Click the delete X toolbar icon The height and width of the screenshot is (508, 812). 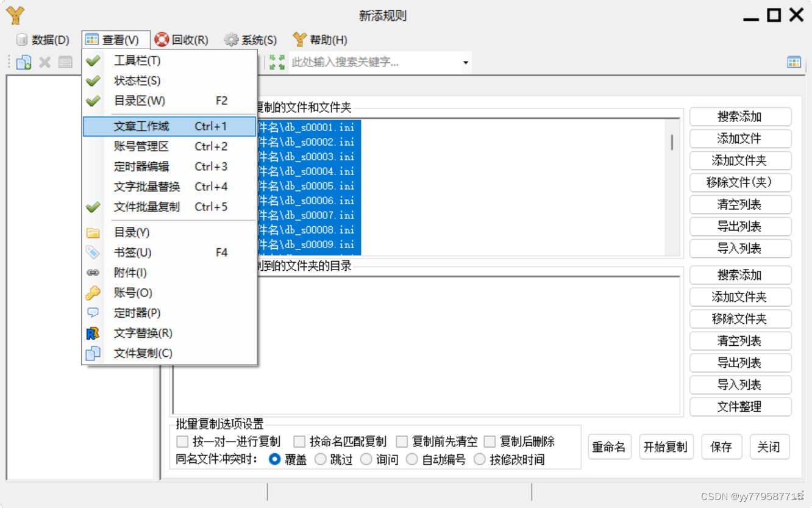point(45,62)
